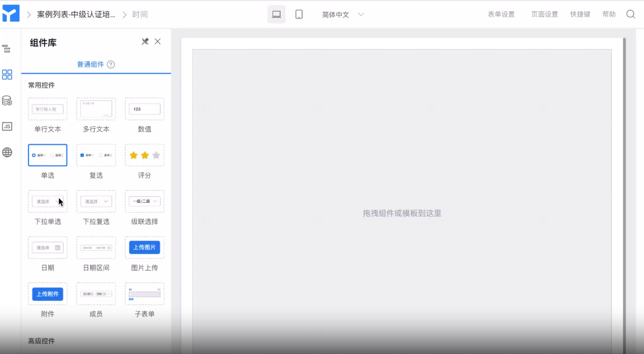Select the 子表单 subform component
Image resolution: width=644 pixels, height=354 pixels.
tap(144, 294)
